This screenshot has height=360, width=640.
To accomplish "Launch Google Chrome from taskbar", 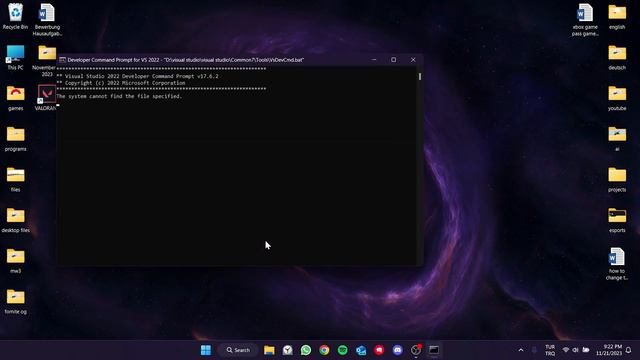I will point(324,350).
